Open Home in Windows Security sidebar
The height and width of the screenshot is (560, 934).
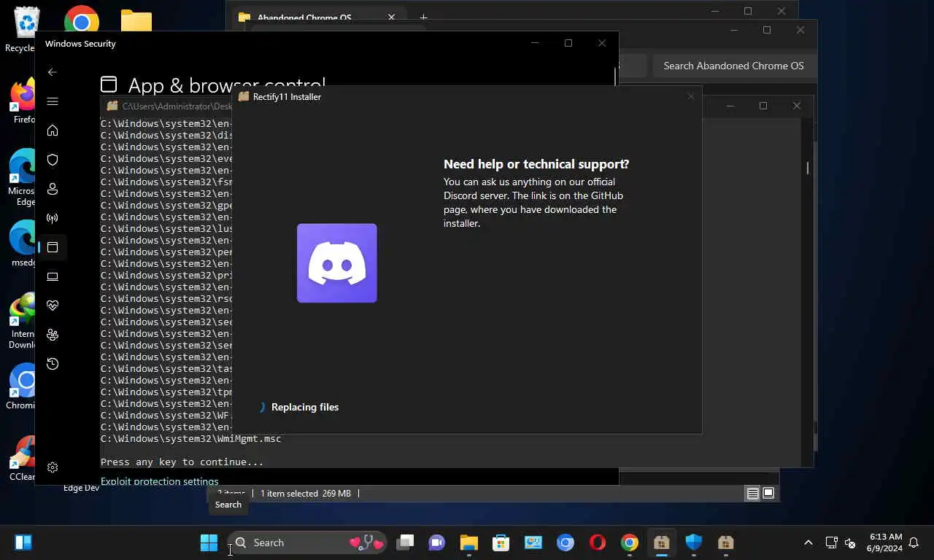pyautogui.click(x=52, y=131)
